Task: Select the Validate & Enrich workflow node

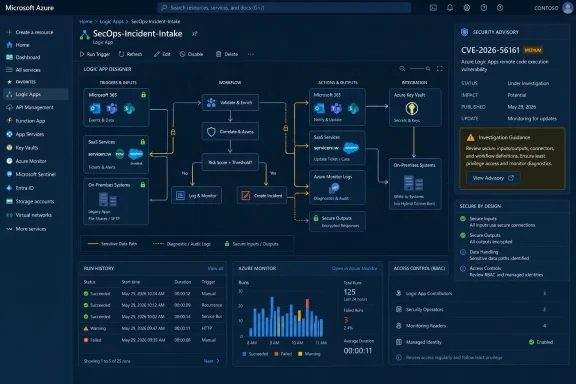Action: click(230, 103)
